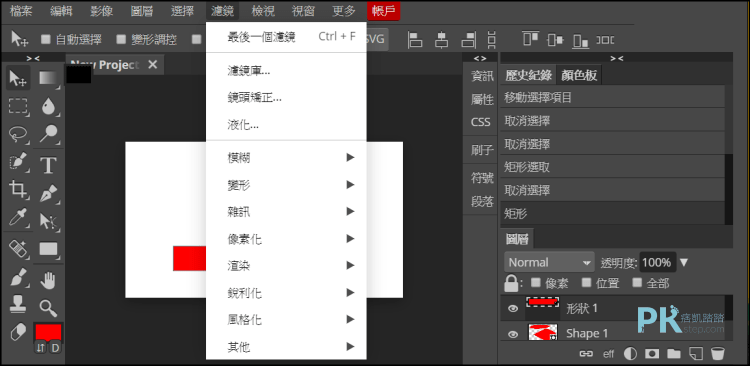Image resolution: width=750 pixels, height=366 pixels.
Task: Expand the 渲染 filter submenu
Action: 286,266
